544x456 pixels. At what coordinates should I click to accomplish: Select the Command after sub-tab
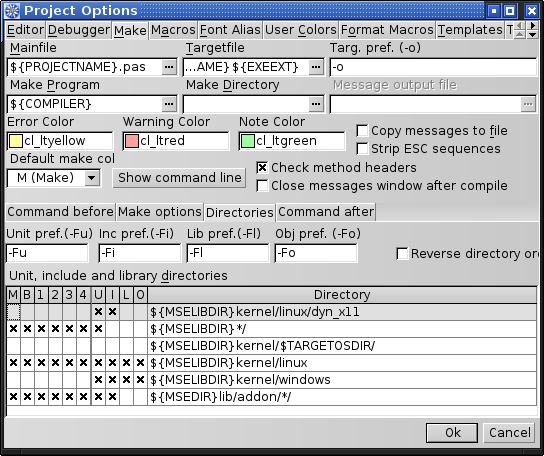[x=326, y=212]
